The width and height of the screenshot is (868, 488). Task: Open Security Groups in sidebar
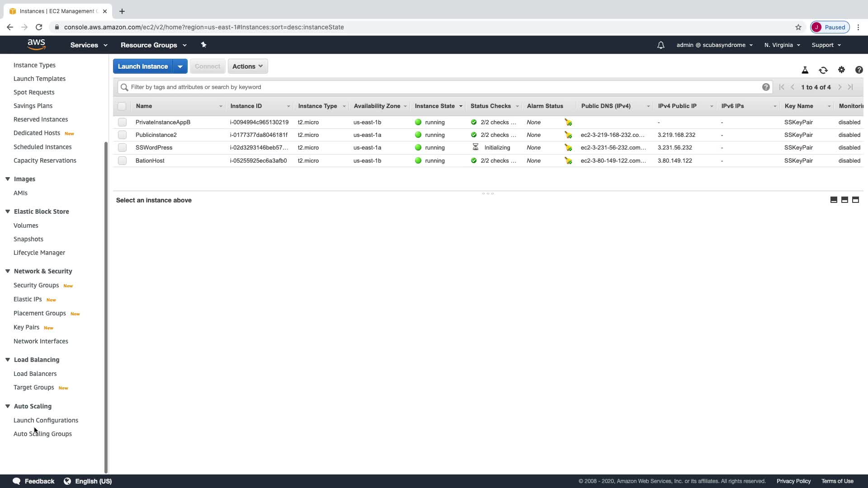(36, 285)
